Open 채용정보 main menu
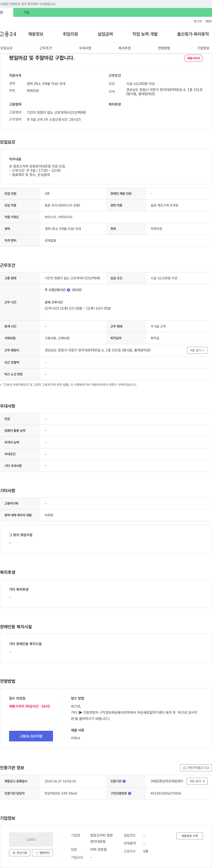The width and height of the screenshot is (212, 868). click(x=36, y=34)
